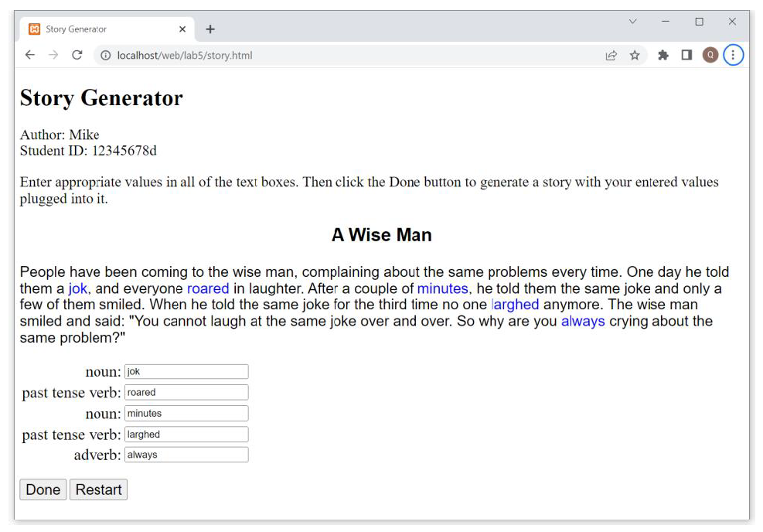Click the noun field containing jok
Screen dimensions: 763x532
[186, 371]
